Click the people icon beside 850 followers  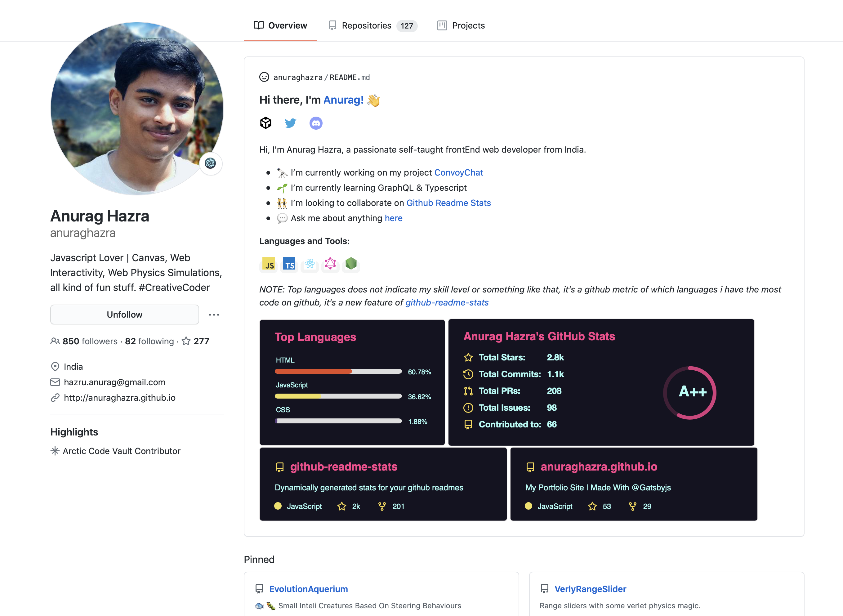(x=55, y=341)
